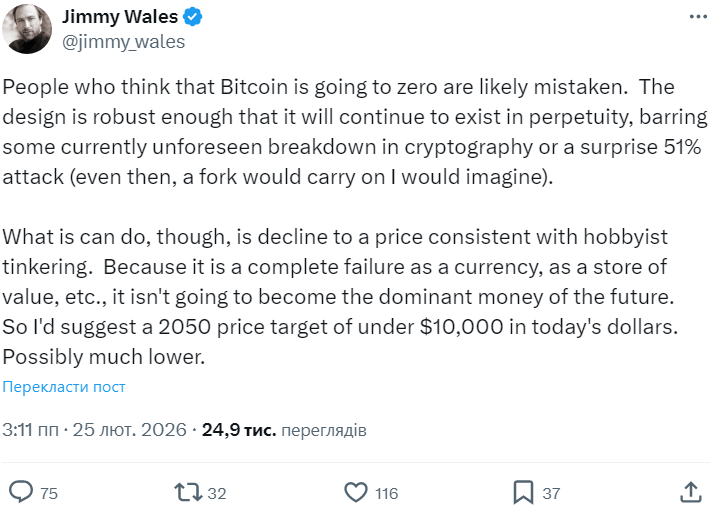Click the paragraph about 2050 price target
The width and height of the screenshot is (710, 505).
click(330, 298)
